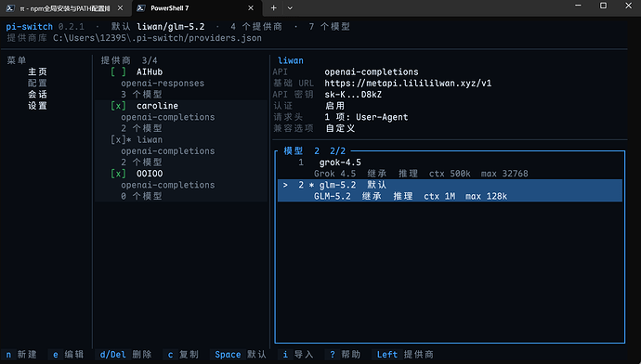Go to 主页 in the menu
This screenshot has width=641, height=364.
(x=37, y=71)
